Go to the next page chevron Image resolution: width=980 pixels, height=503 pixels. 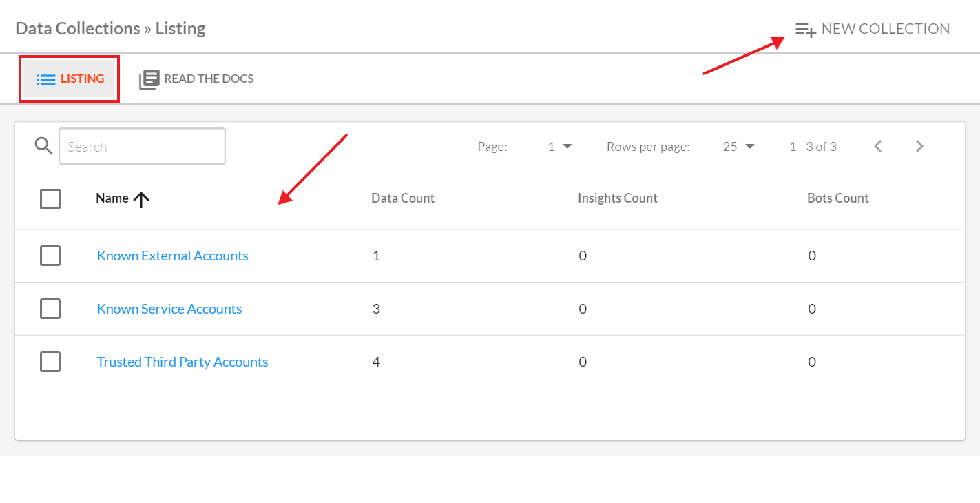(919, 146)
